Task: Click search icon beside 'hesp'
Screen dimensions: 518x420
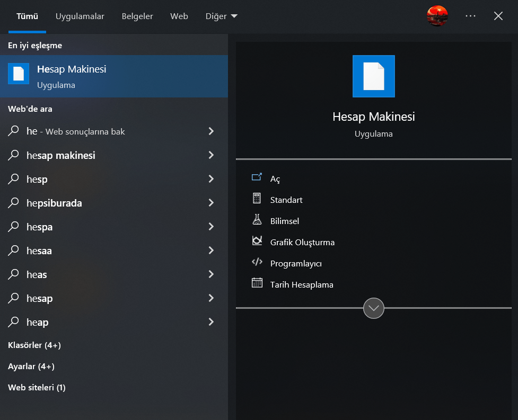Action: 13,179
